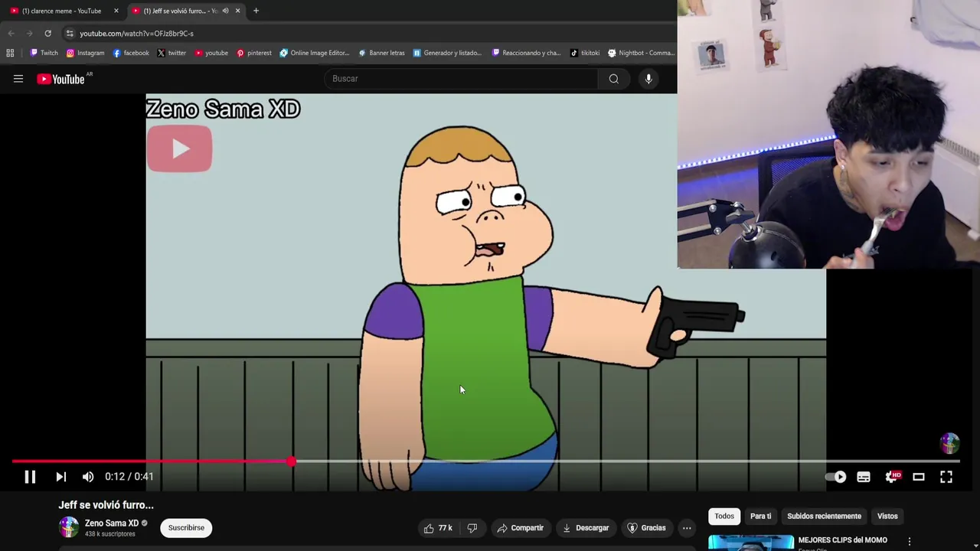Open MEJORES CLIPS del MOMO video
Screen dimensions: 980x551
(x=842, y=540)
